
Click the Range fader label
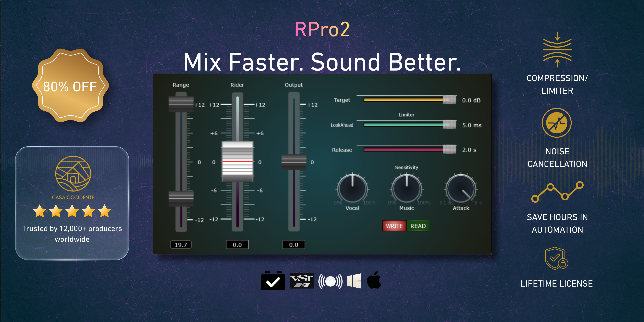point(181,85)
